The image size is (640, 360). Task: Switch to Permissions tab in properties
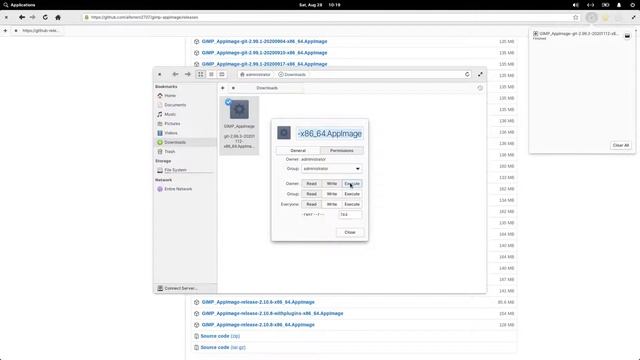[342, 151]
